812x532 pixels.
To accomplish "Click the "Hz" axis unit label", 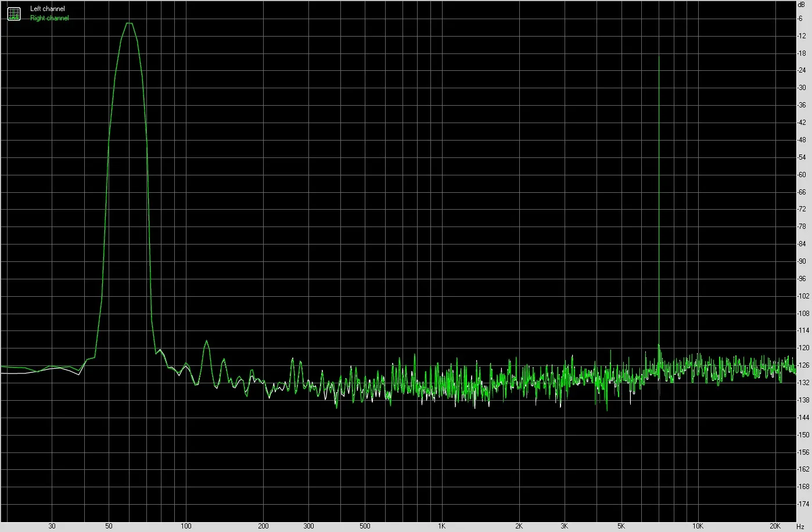I will pyautogui.click(x=800, y=526).
